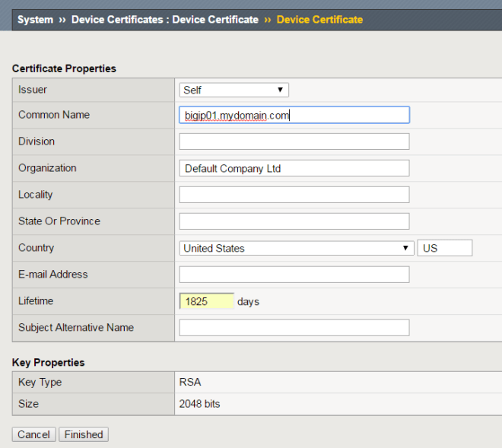Click the days text beside Lifetime

pyautogui.click(x=248, y=302)
